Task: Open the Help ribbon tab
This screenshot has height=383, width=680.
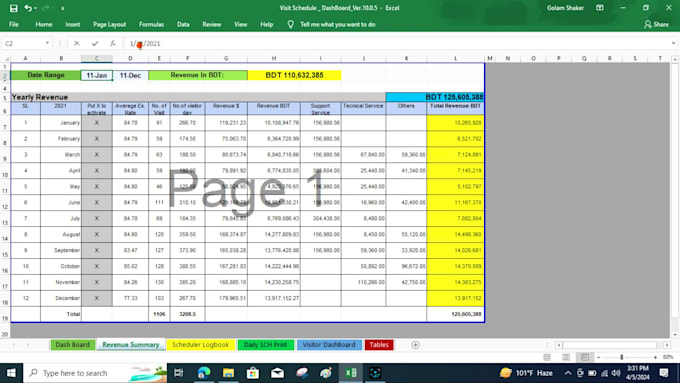Action: click(266, 24)
